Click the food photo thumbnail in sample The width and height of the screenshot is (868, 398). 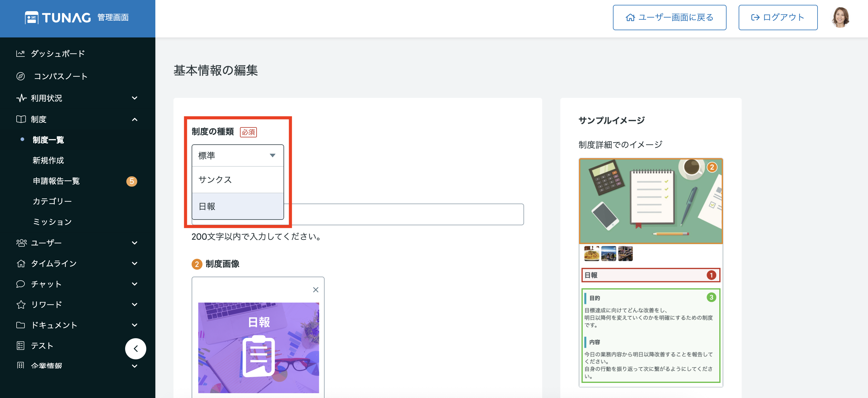592,254
